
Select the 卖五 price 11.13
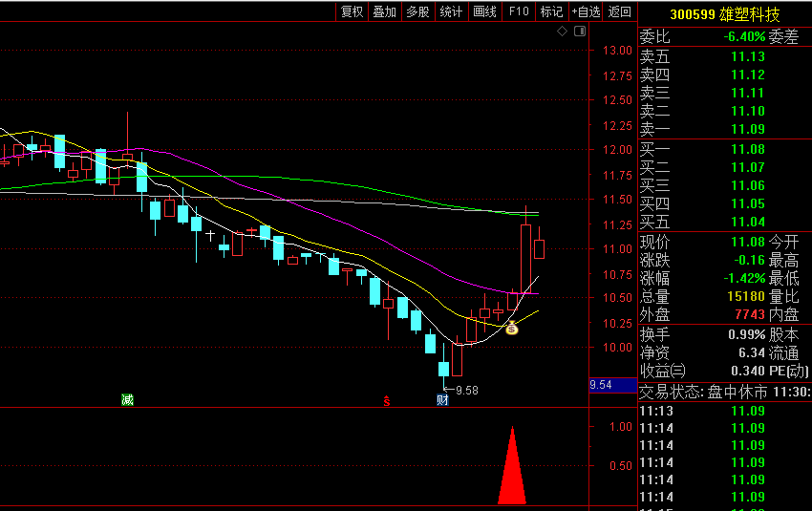click(748, 56)
